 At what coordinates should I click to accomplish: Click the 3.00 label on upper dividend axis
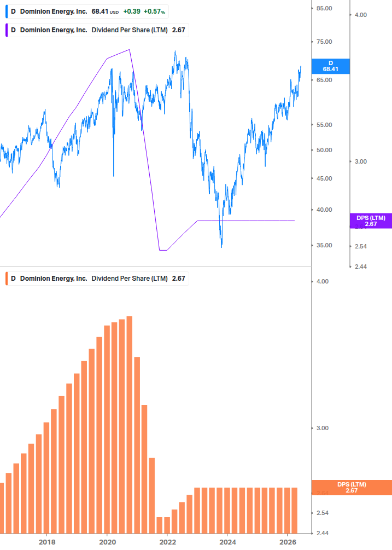click(361, 161)
